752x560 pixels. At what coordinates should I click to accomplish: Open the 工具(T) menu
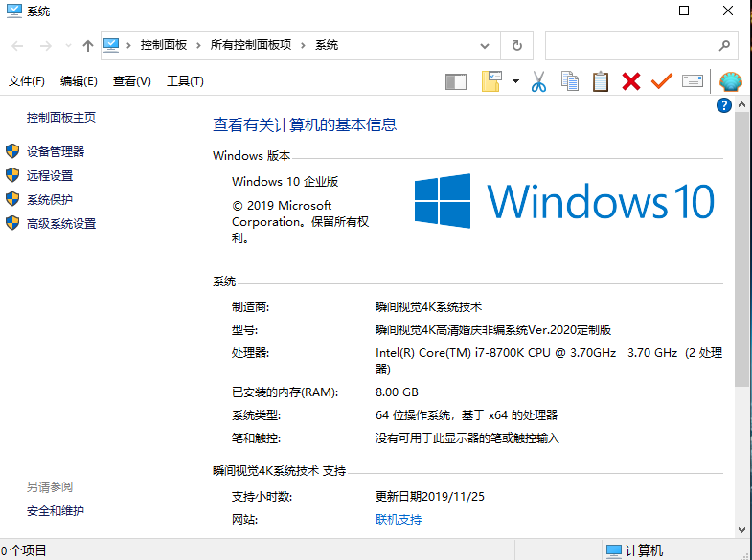tap(185, 81)
